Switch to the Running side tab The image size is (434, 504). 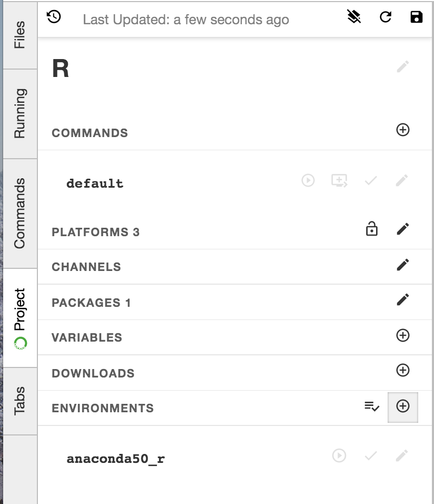coord(19,113)
